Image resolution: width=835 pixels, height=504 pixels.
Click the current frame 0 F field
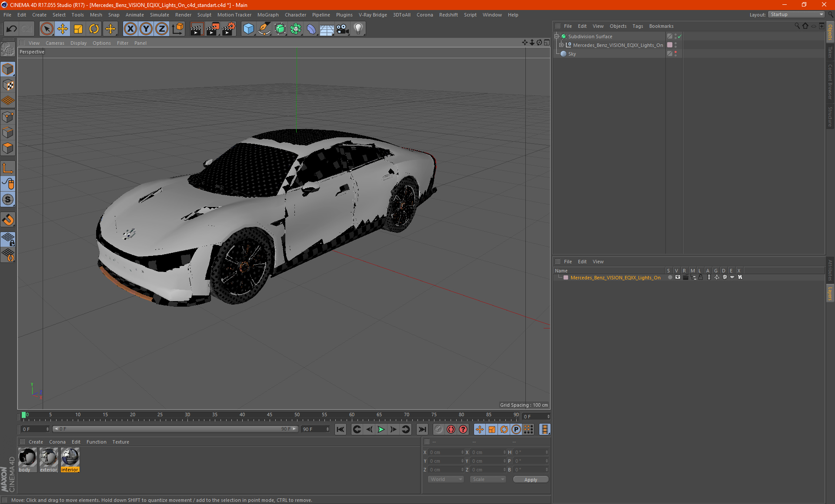coord(35,429)
